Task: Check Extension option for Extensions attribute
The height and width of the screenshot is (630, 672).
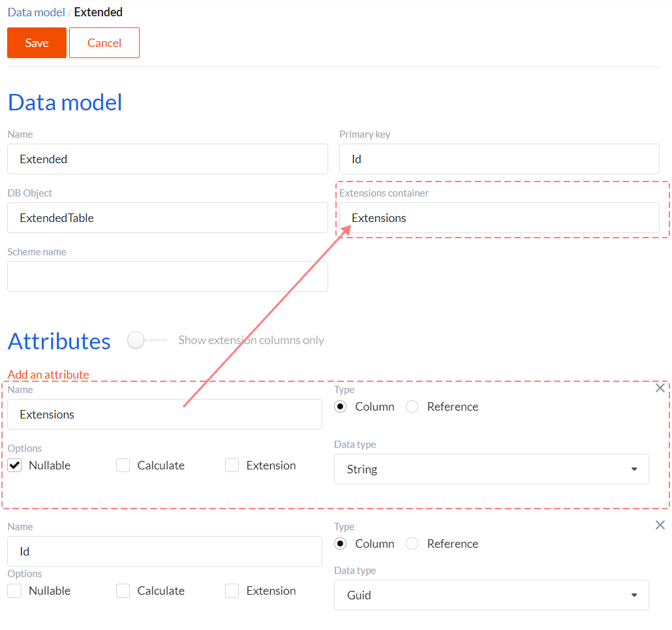Action: 232,465
